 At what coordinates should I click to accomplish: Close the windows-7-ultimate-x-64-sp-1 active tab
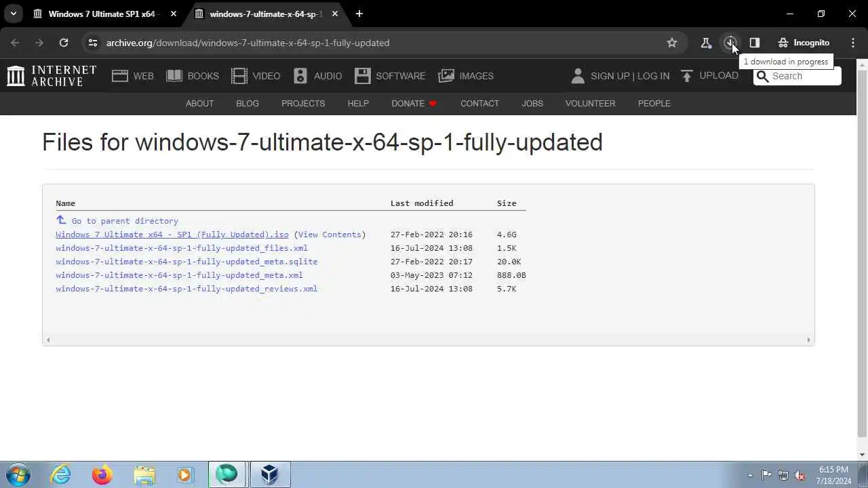click(334, 14)
